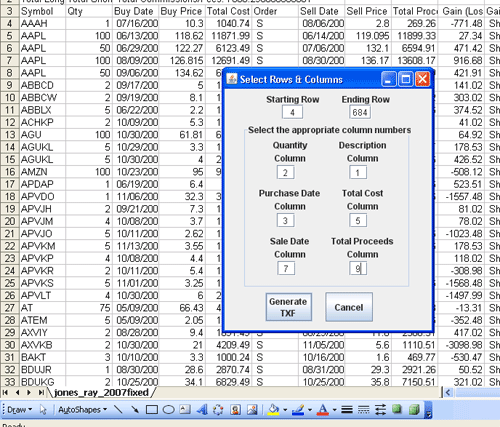Open 3-D Style options
Image resolution: width=500 pixels, height=427 pixels.
(414, 409)
